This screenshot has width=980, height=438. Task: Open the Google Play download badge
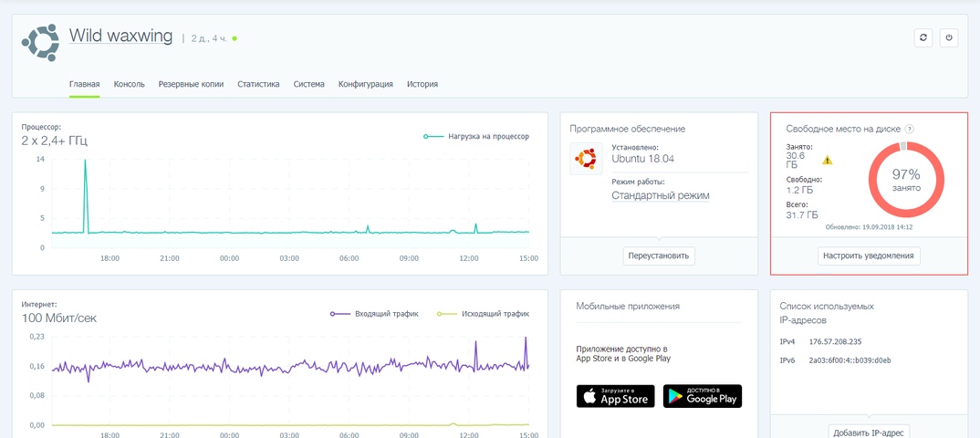click(702, 396)
